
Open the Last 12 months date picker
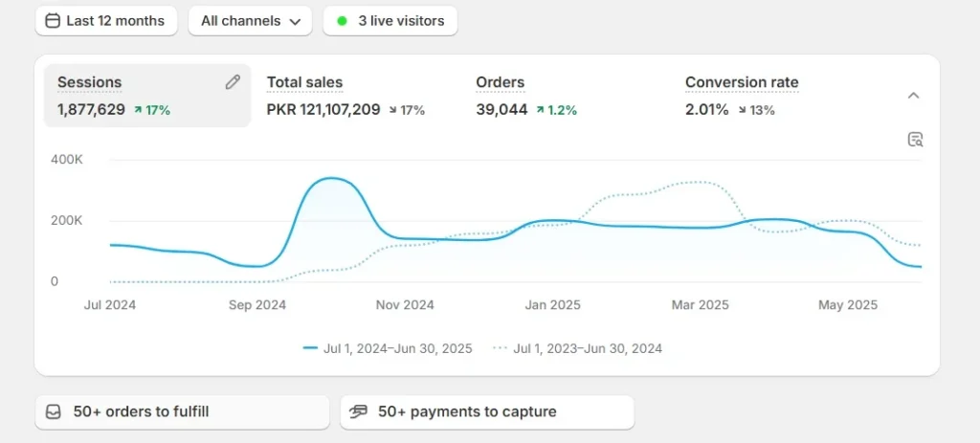tap(106, 21)
